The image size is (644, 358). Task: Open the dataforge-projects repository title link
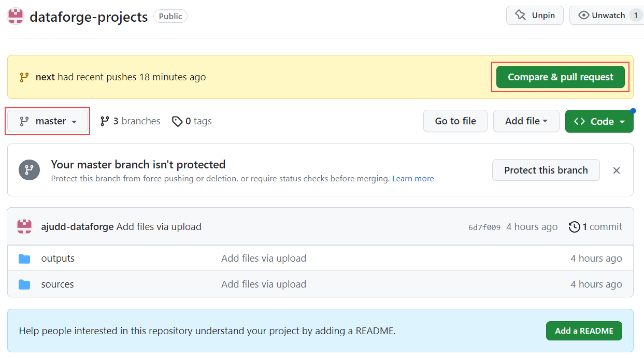89,17
